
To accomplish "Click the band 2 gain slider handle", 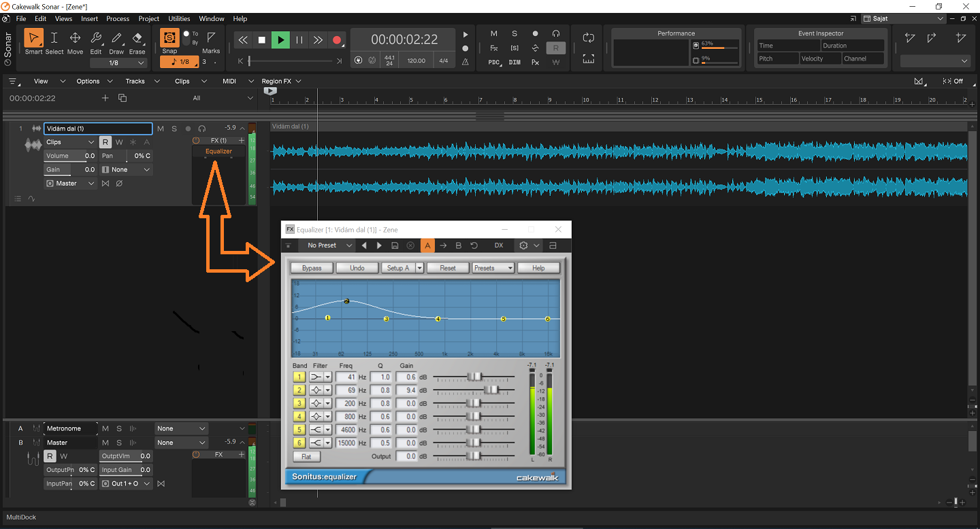I will point(491,390).
